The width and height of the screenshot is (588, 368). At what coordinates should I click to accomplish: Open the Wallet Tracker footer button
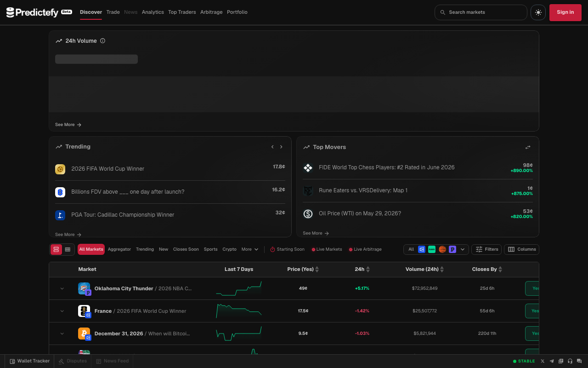point(30,361)
